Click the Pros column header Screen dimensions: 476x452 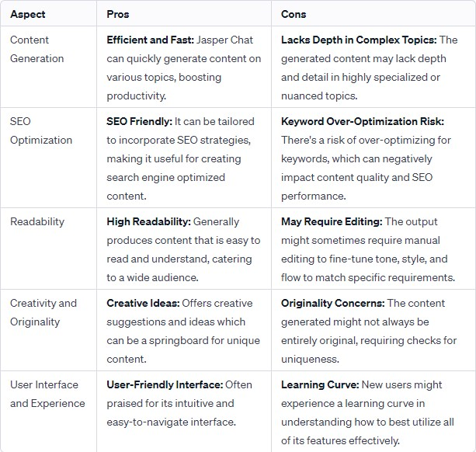(x=118, y=14)
